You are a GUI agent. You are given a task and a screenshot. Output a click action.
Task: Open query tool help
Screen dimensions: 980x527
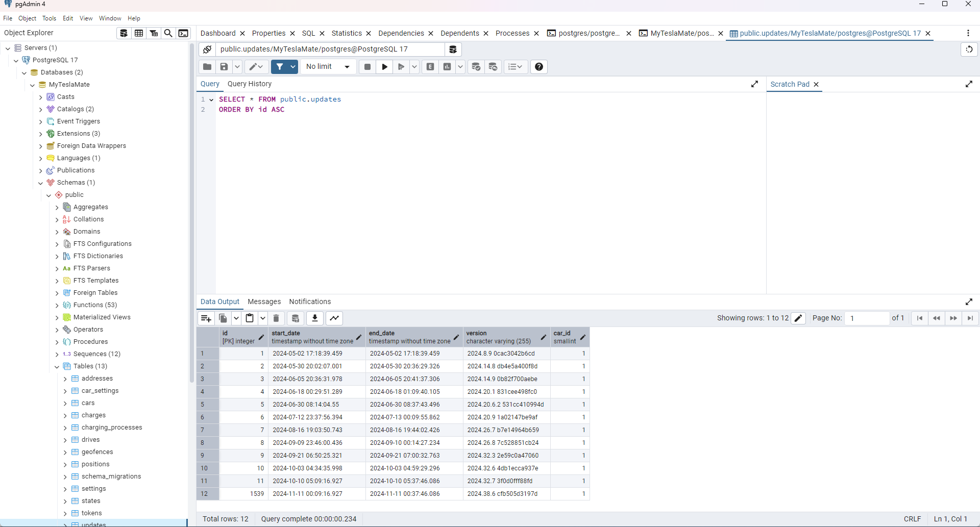click(539, 67)
